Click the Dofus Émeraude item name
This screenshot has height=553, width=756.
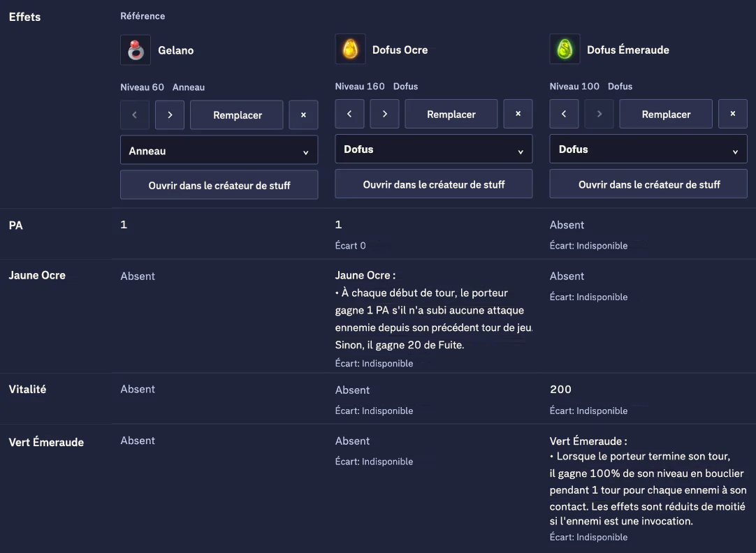click(627, 50)
